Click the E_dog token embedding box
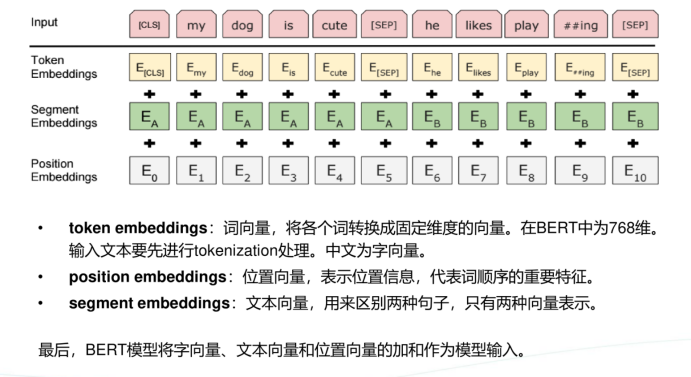 242,67
